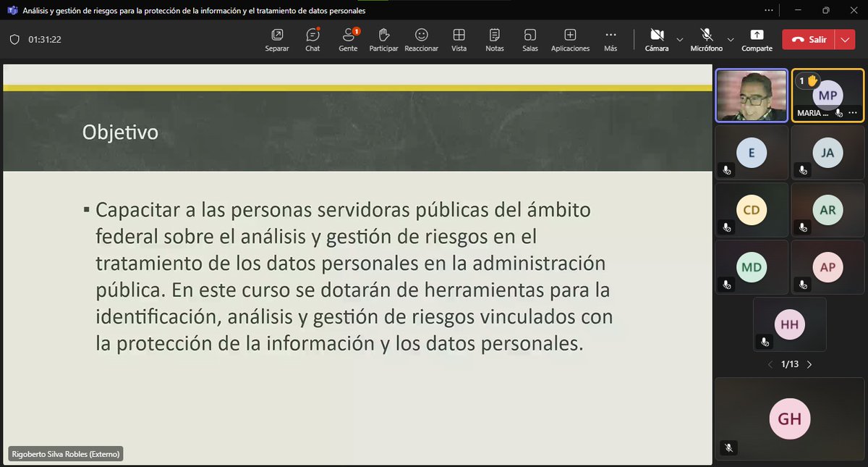Click the Objetivo slide heading
868x467 pixels.
coord(120,132)
